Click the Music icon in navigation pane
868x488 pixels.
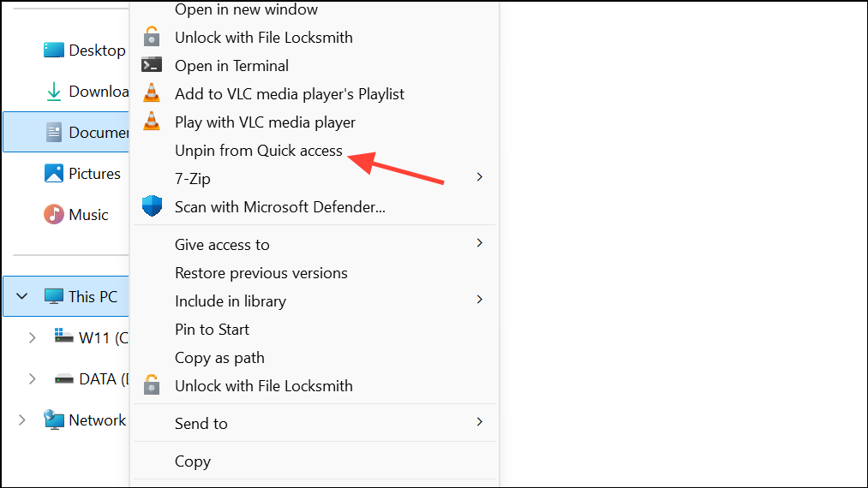click(x=54, y=214)
